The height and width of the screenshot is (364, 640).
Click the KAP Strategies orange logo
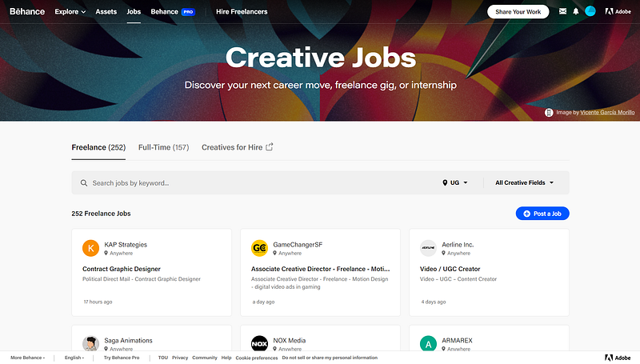(x=90, y=248)
